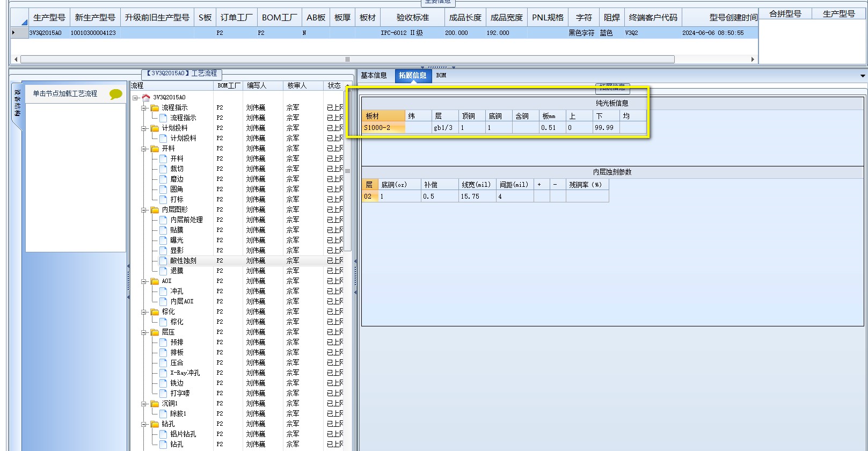The width and height of the screenshot is (868, 451).
Task: Click the document icon beside 贴膜
Action: coord(163,230)
